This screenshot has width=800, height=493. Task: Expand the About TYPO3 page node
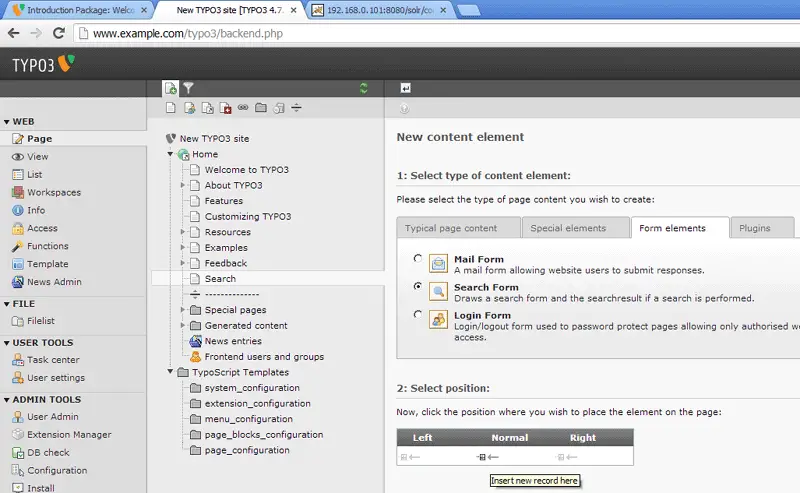click(183, 185)
